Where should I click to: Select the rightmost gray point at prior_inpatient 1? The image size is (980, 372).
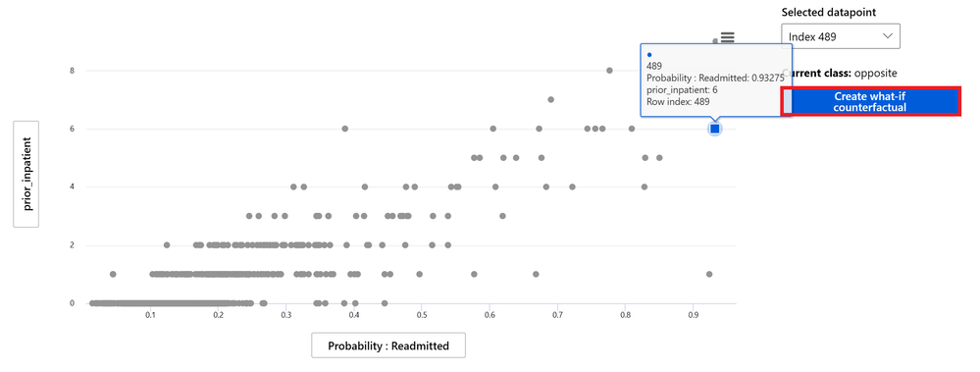point(708,274)
